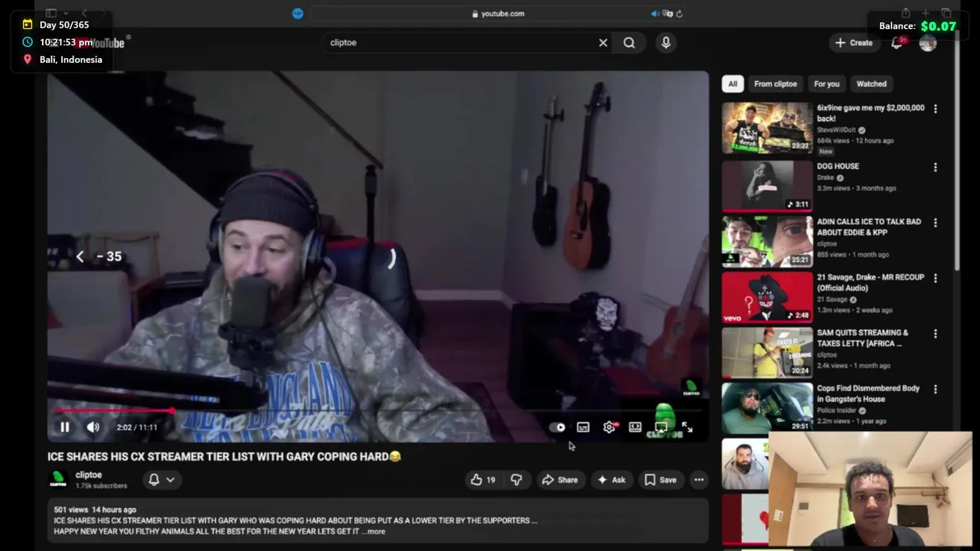
Task: Click the Safari back arrow
Action: click(84, 13)
